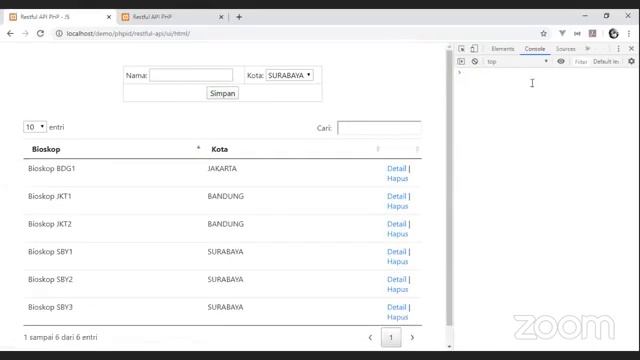Image resolution: width=640 pixels, height=360 pixels.
Task: Click the browser forward arrow
Action: pos(25,33)
